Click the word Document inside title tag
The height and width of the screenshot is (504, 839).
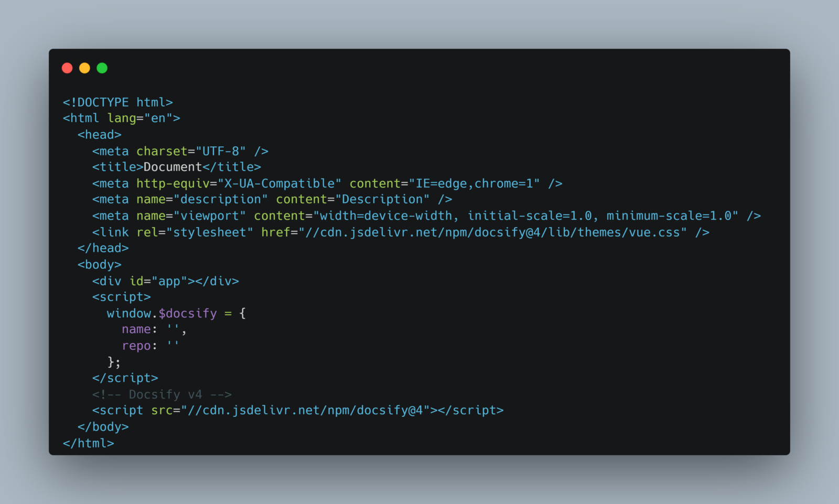click(x=173, y=167)
